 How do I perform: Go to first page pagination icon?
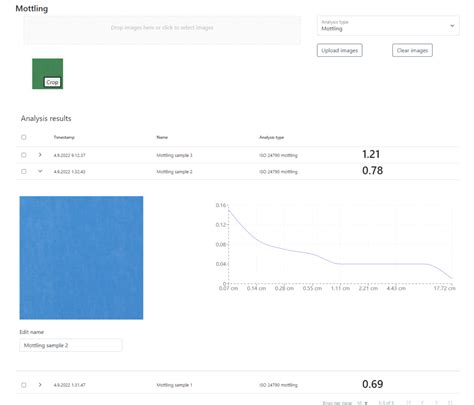408,403
